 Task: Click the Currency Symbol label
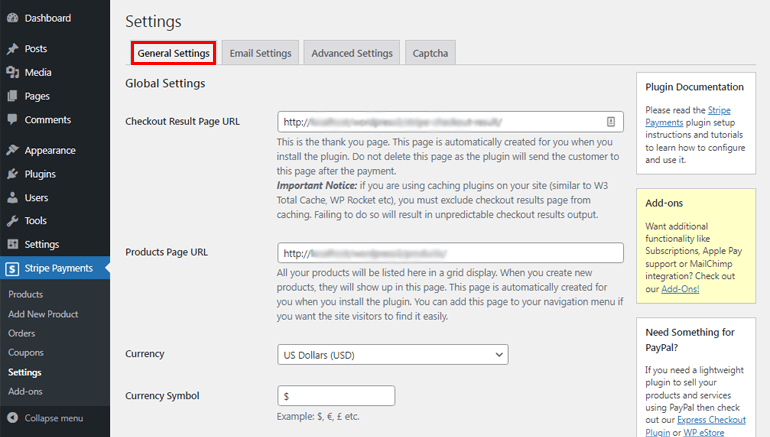click(162, 395)
